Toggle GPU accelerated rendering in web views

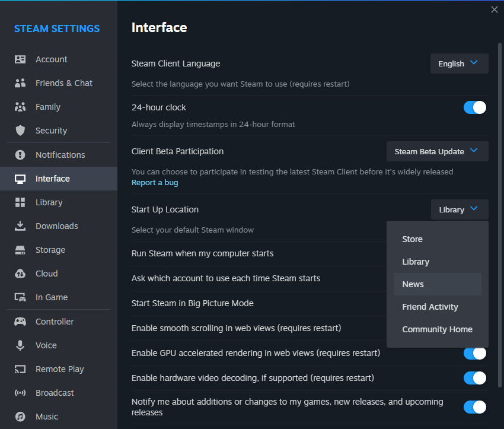[x=474, y=353]
